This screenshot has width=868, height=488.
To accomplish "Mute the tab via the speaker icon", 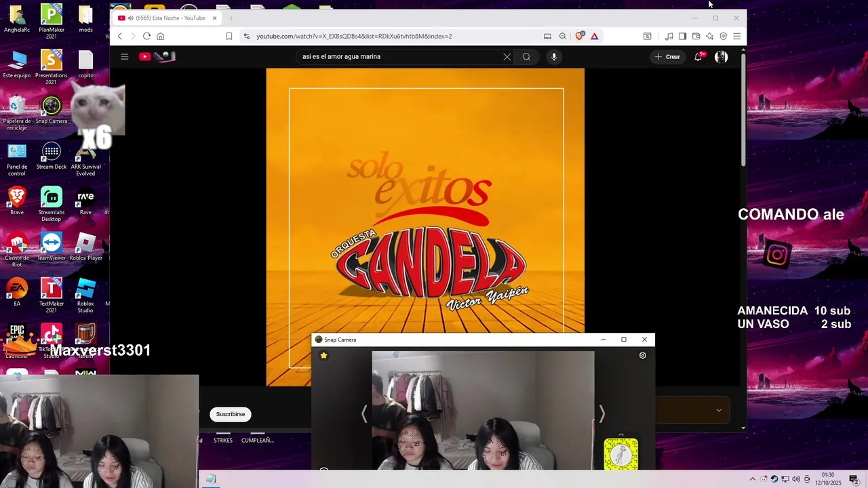I will click(x=130, y=18).
